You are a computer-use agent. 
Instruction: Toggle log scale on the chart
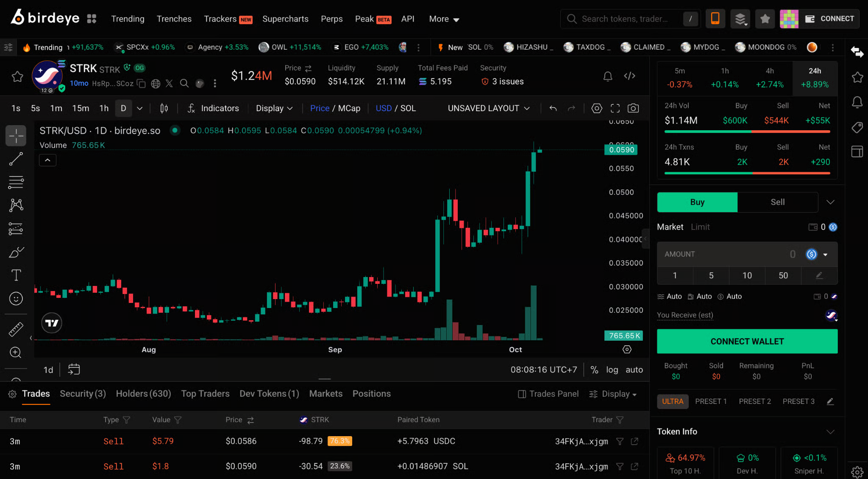point(612,370)
